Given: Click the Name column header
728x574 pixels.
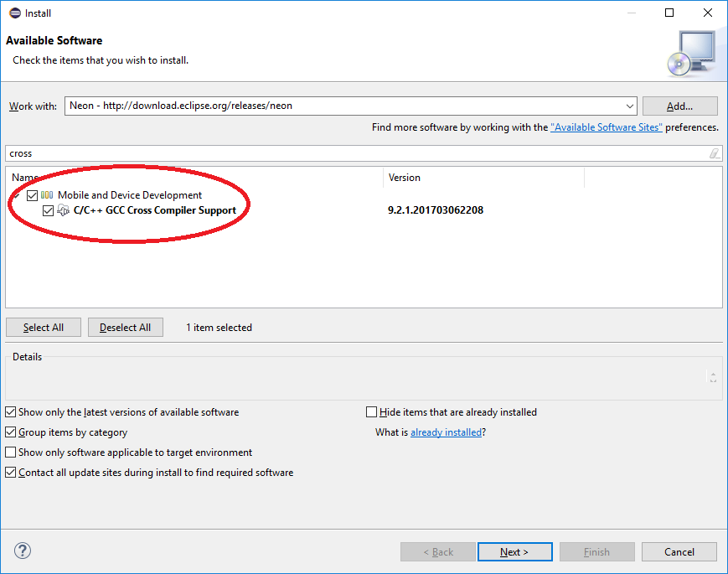Looking at the screenshot, I should (194, 178).
